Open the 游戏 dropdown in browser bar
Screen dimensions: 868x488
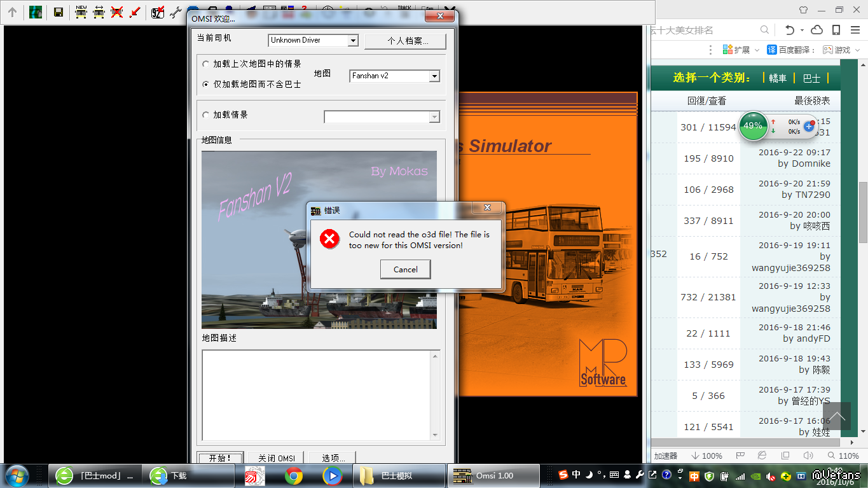pos(841,50)
